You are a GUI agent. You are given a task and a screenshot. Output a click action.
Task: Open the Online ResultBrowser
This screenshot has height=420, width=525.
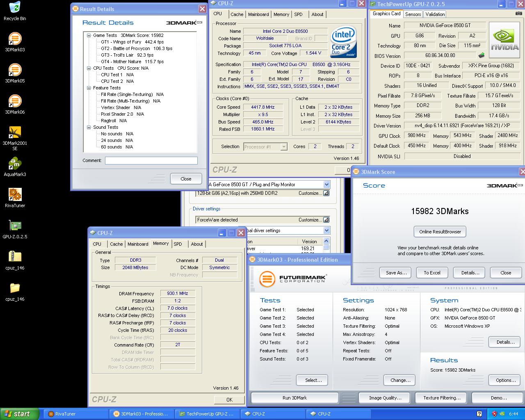point(440,232)
